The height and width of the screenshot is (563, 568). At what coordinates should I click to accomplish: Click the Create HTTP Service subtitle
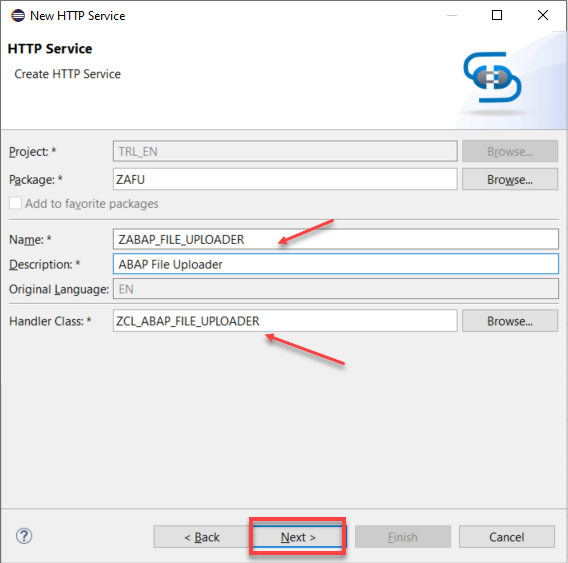coord(67,74)
